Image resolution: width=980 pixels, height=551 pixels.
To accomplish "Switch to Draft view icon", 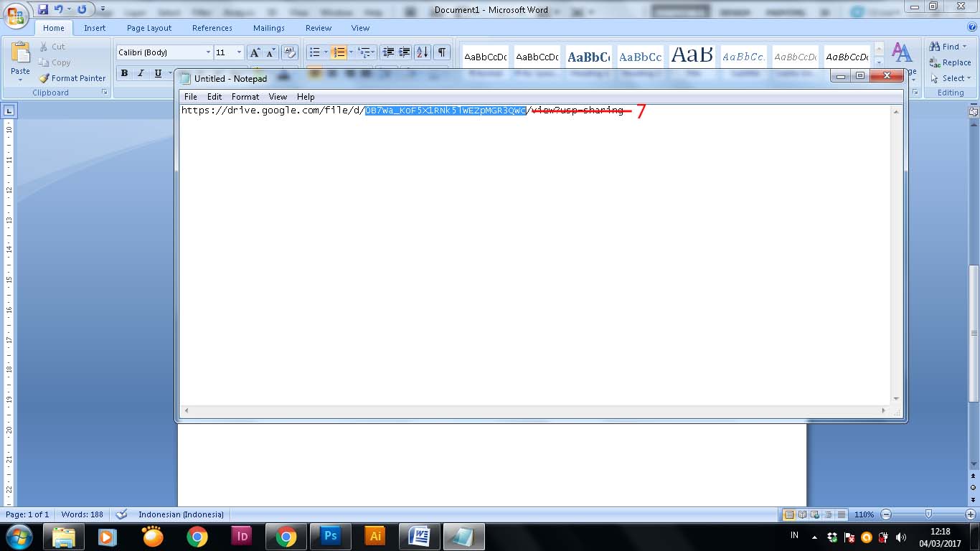I will 841,514.
